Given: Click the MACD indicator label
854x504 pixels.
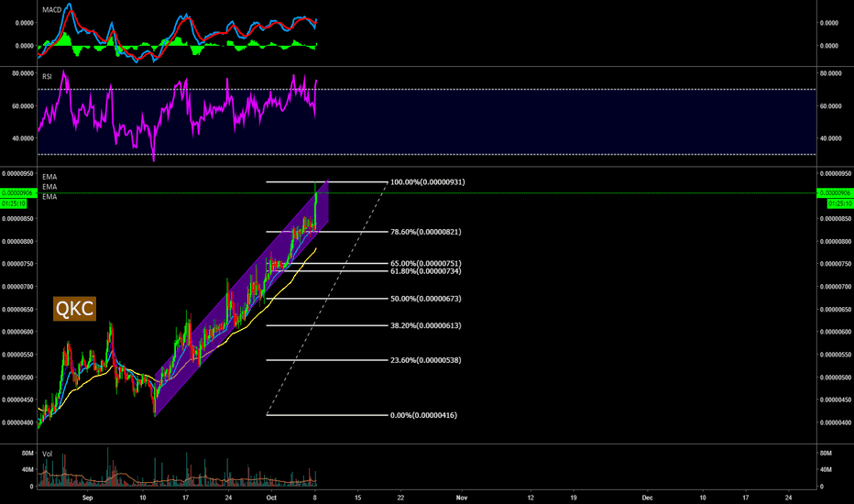Looking at the screenshot, I should 51,10.
